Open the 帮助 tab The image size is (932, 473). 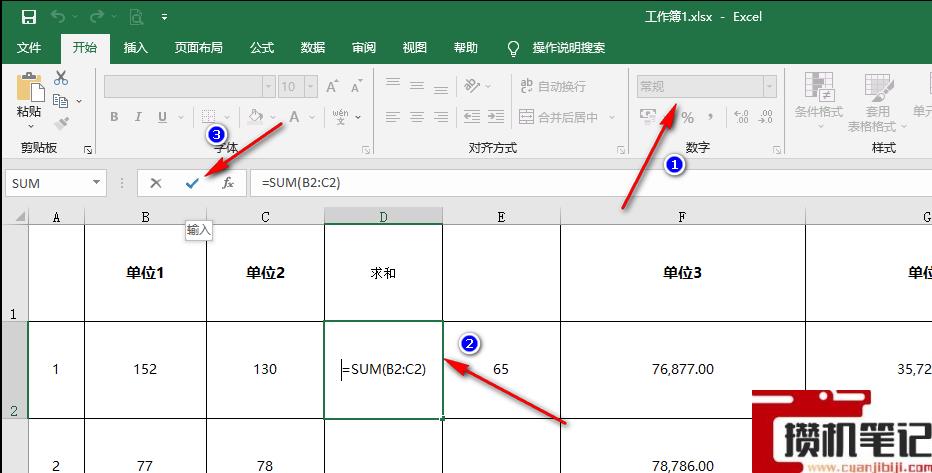465,48
